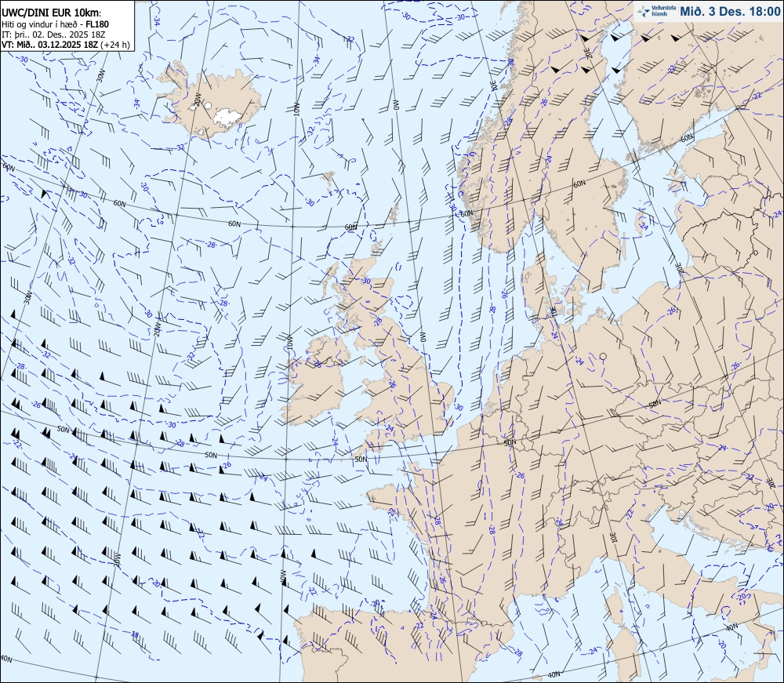The image size is (784, 683).
Task: Click the '10E' label near Denmark
Action: 554,311
